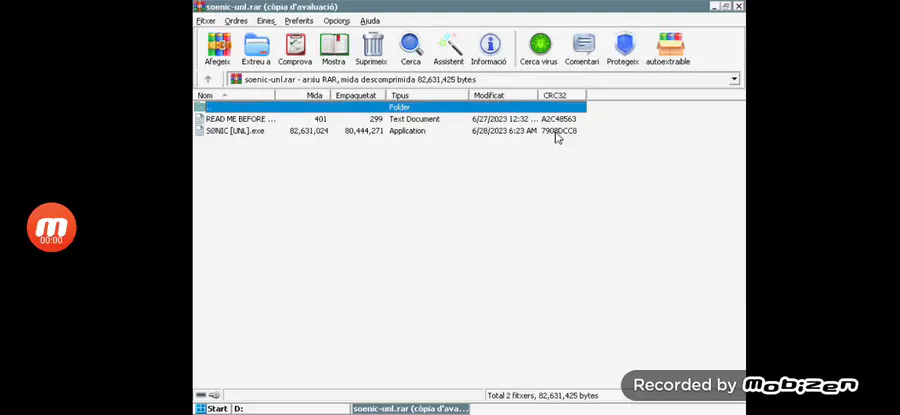The width and height of the screenshot is (900, 415).
Task: Launch the Assistent wizard icon
Action: tap(449, 45)
